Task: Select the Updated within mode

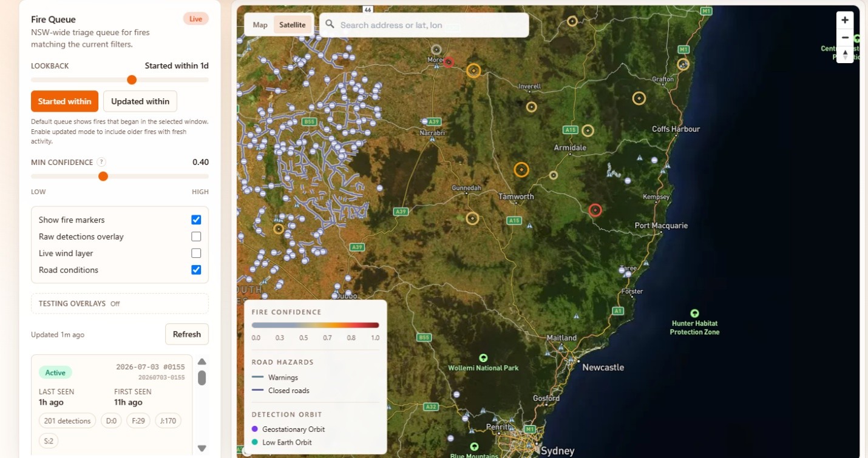Action: coord(140,101)
